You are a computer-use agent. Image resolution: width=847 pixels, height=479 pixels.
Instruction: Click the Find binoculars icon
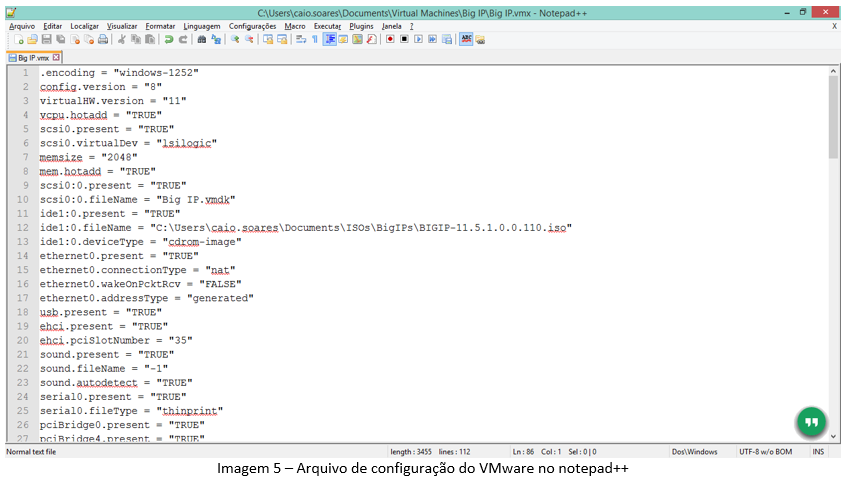[202, 39]
